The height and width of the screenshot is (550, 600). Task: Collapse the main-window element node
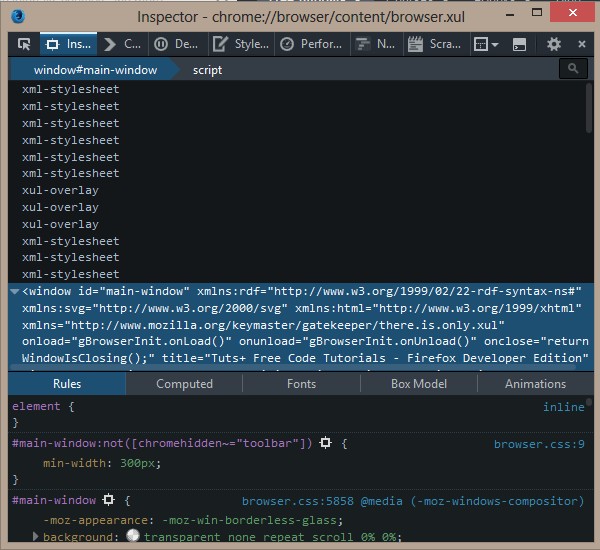coord(14,291)
